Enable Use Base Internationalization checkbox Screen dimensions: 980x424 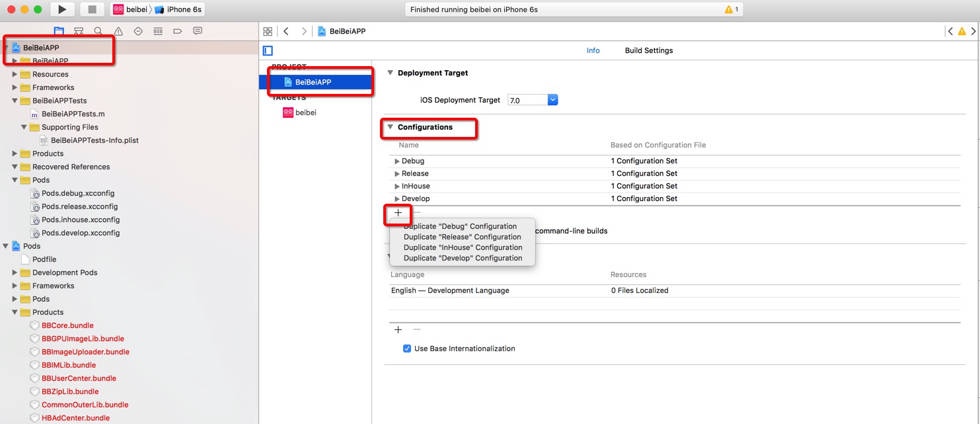click(407, 349)
